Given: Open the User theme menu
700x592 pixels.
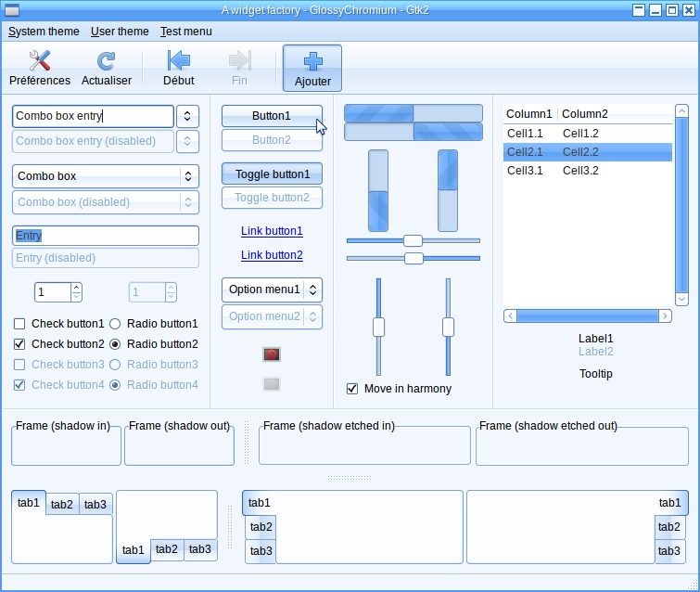Looking at the screenshot, I should coord(120,32).
